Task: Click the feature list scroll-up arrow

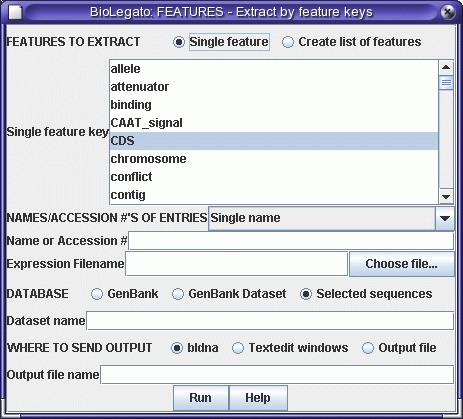Action: (x=446, y=68)
